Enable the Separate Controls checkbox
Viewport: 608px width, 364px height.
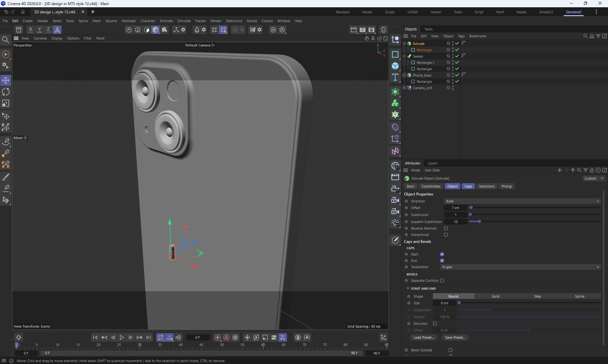point(442,281)
